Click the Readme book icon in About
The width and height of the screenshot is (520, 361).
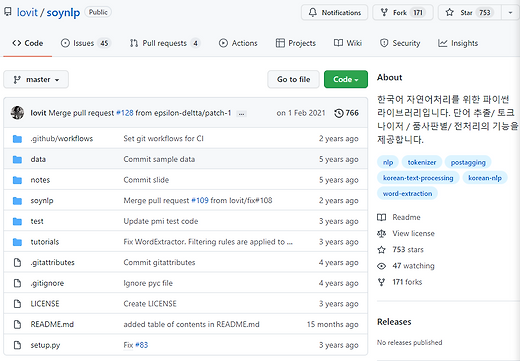[x=381, y=217]
